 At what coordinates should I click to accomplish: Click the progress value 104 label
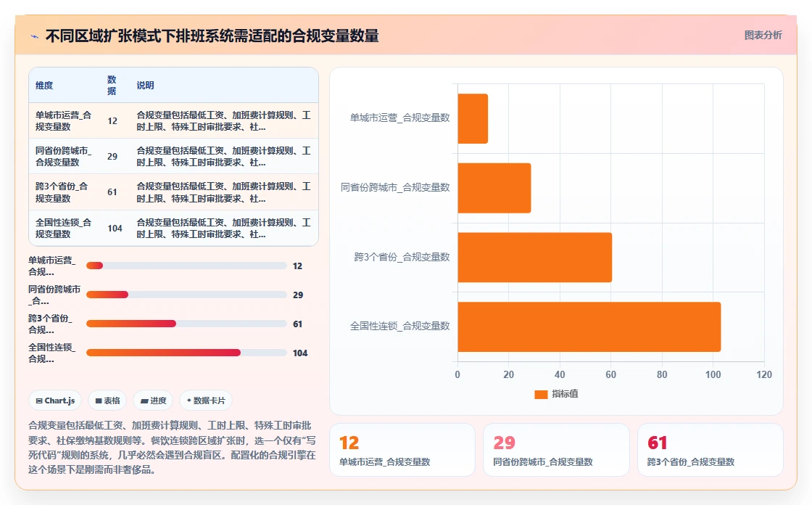[300, 353]
